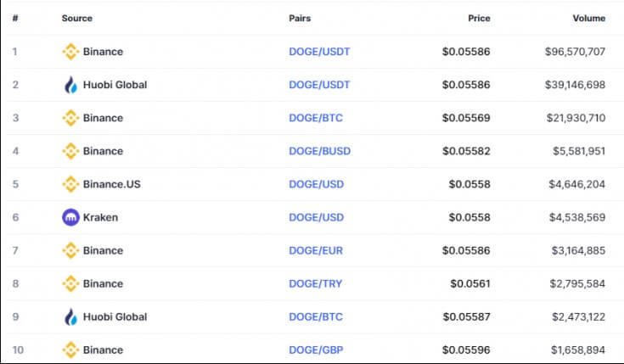Viewport: 624px width, 364px height.
Task: Click the Pairs column header
Action: pos(300,19)
